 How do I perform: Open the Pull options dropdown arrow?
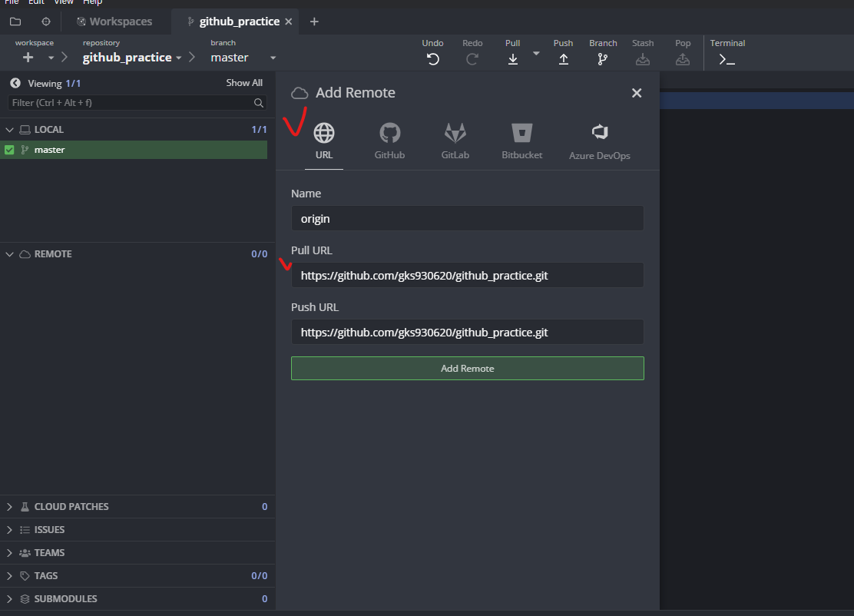pos(536,53)
